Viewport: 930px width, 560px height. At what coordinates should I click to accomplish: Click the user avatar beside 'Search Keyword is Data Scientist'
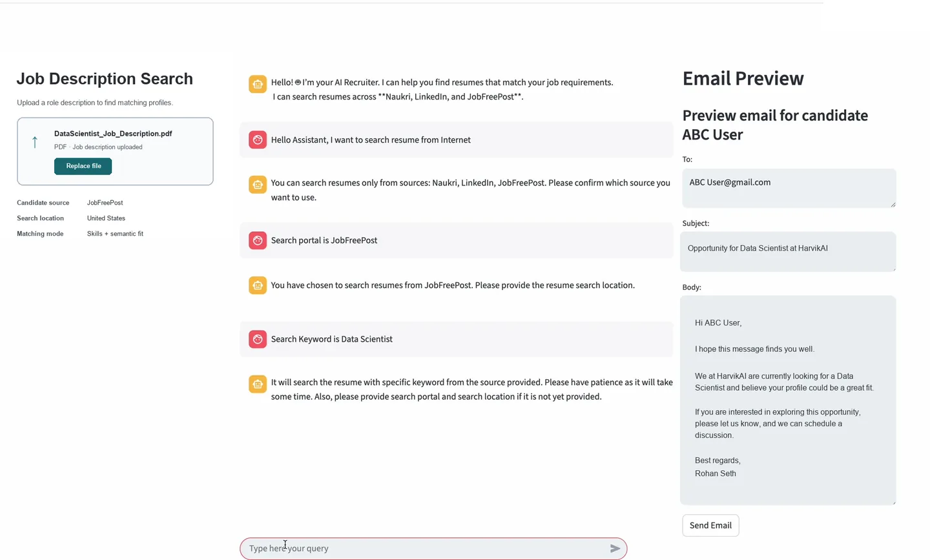coord(258,339)
